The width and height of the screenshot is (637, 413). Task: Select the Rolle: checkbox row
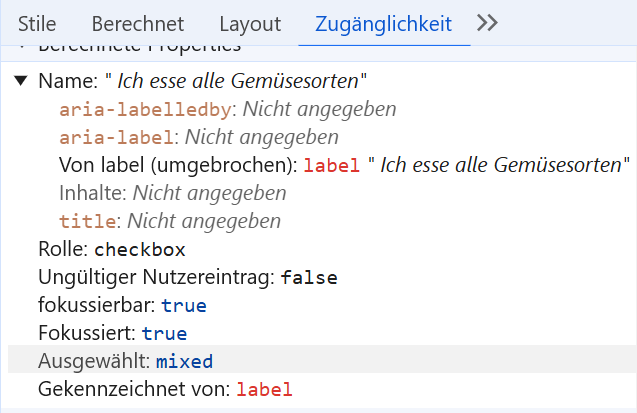111,249
